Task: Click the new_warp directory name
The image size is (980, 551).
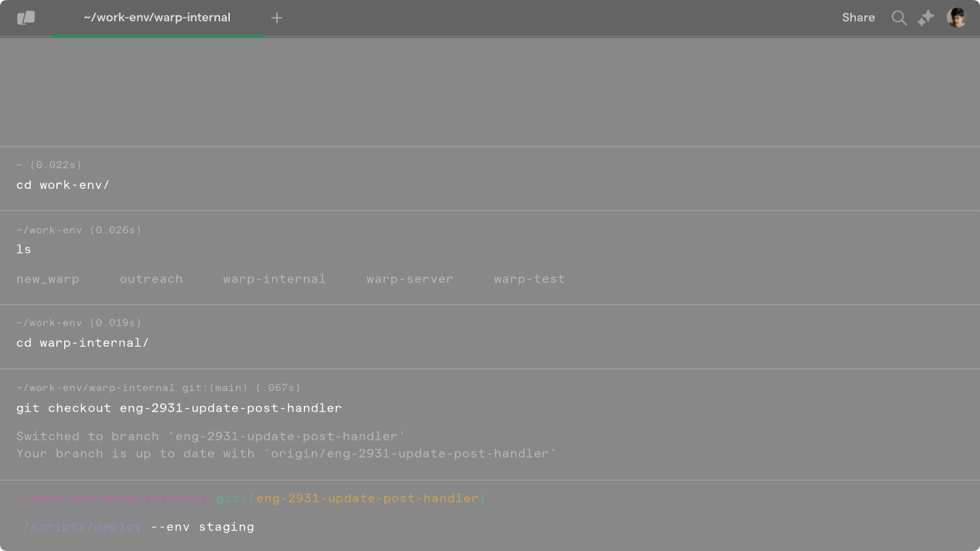Action: 48,279
